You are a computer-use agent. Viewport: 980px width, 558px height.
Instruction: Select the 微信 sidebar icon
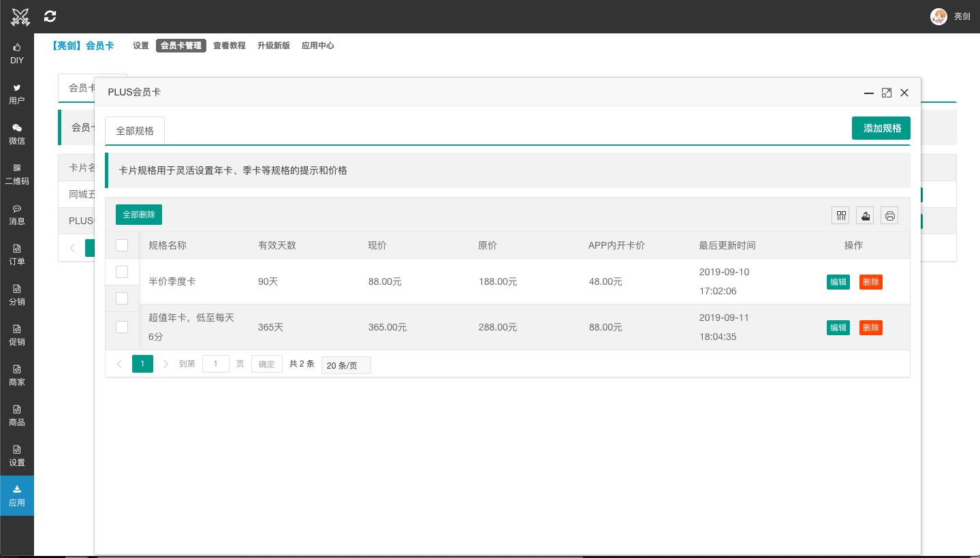coord(16,134)
